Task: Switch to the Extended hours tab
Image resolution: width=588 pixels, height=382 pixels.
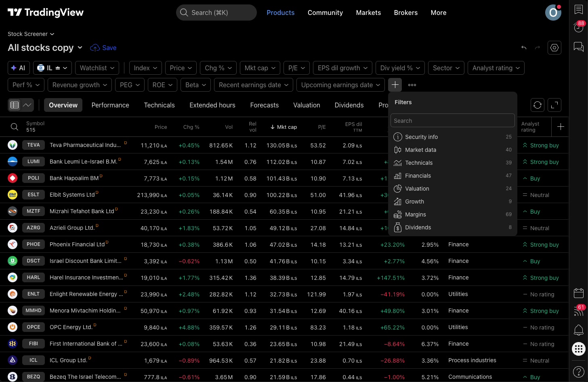Action: [212, 105]
